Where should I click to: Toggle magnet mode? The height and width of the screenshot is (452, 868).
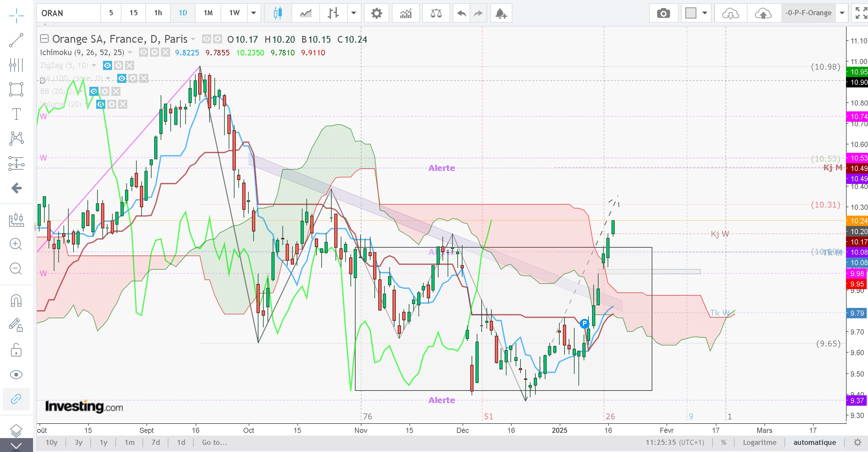[x=16, y=300]
